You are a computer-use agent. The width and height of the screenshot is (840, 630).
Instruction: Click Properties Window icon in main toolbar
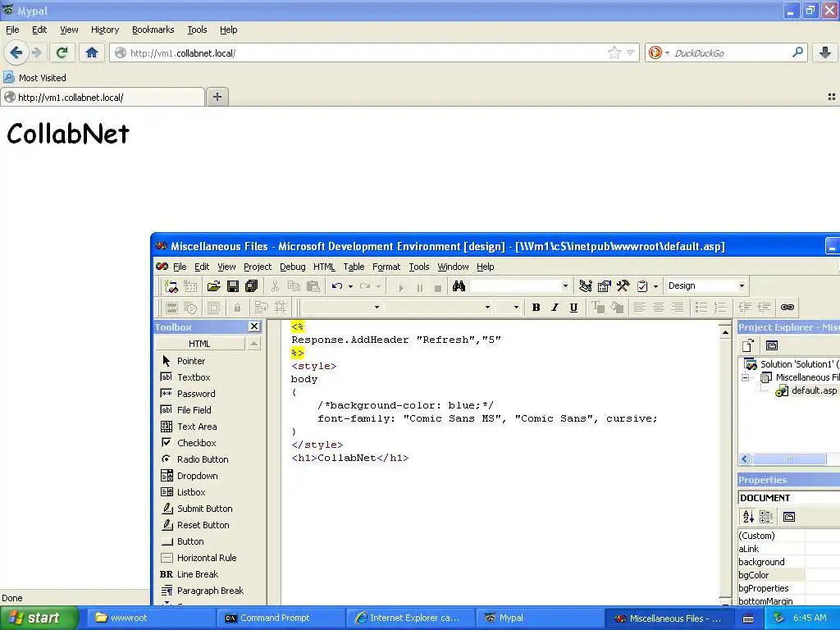coord(604,286)
